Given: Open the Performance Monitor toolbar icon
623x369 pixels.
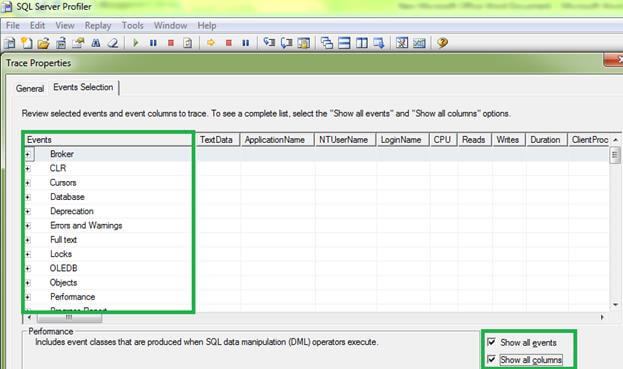Looking at the screenshot, I should click(419, 43).
